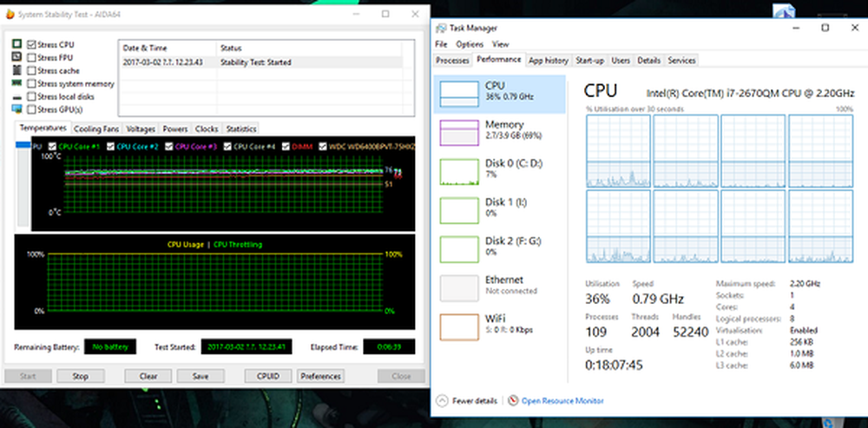Click the RAM module icon beside Stress system memory
The height and width of the screenshot is (428, 868).
click(x=16, y=83)
